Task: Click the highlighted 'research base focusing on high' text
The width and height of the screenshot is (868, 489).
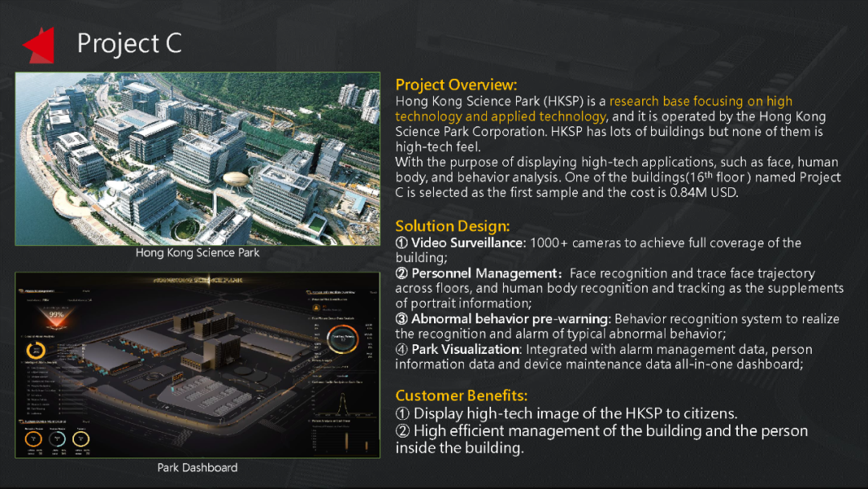Action: (x=701, y=101)
